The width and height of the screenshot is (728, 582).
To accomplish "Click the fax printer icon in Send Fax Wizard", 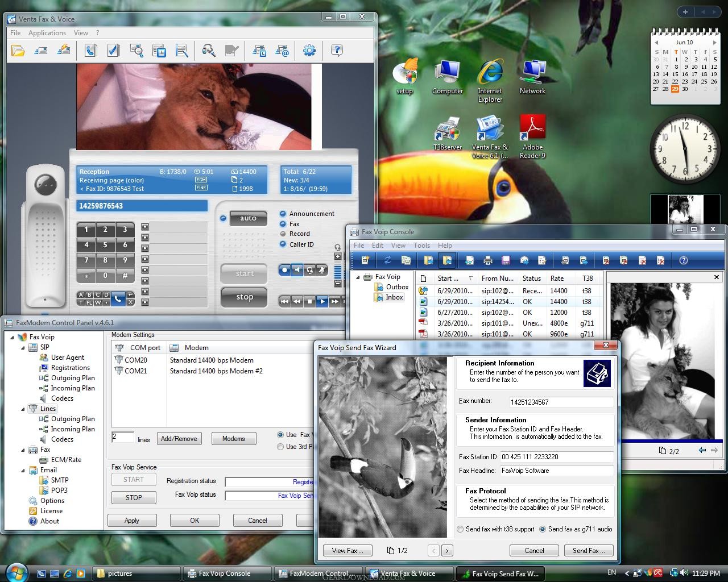I will 597,373.
